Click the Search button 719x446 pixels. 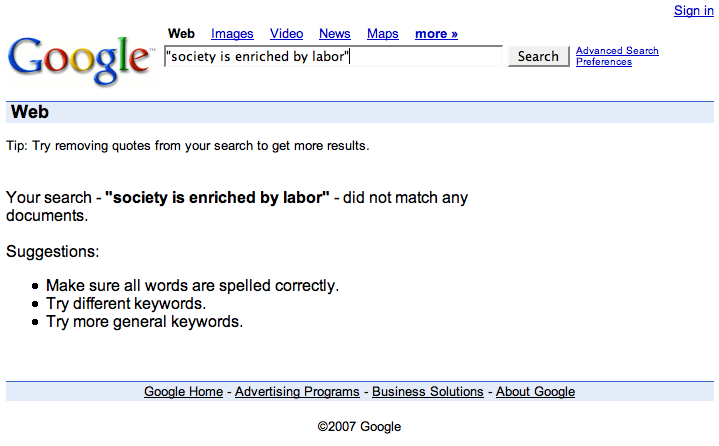click(538, 56)
